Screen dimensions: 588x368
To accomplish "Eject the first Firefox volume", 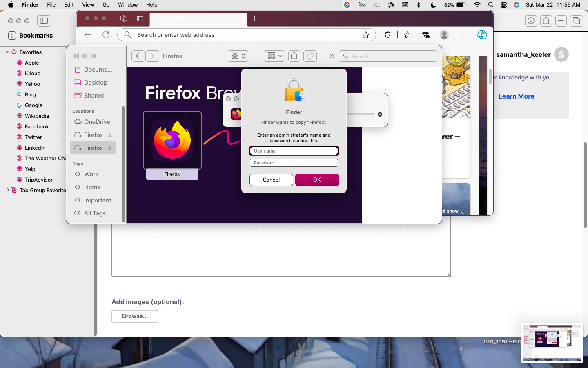I will click(x=110, y=135).
